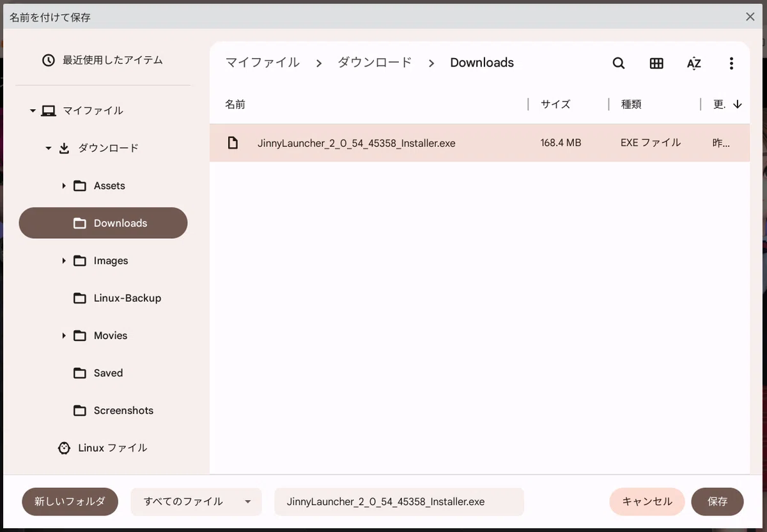This screenshot has height=532, width=767.
Task: Go to ダウンロード in breadcrumb
Action: [x=375, y=63]
